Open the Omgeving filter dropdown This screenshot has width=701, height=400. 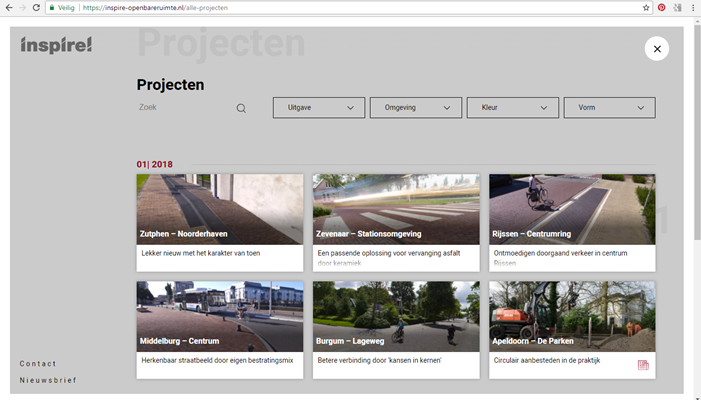tap(416, 107)
